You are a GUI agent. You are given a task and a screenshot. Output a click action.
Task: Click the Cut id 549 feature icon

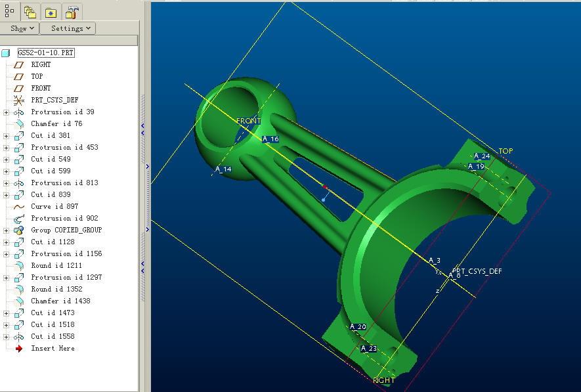pyautogui.click(x=19, y=160)
